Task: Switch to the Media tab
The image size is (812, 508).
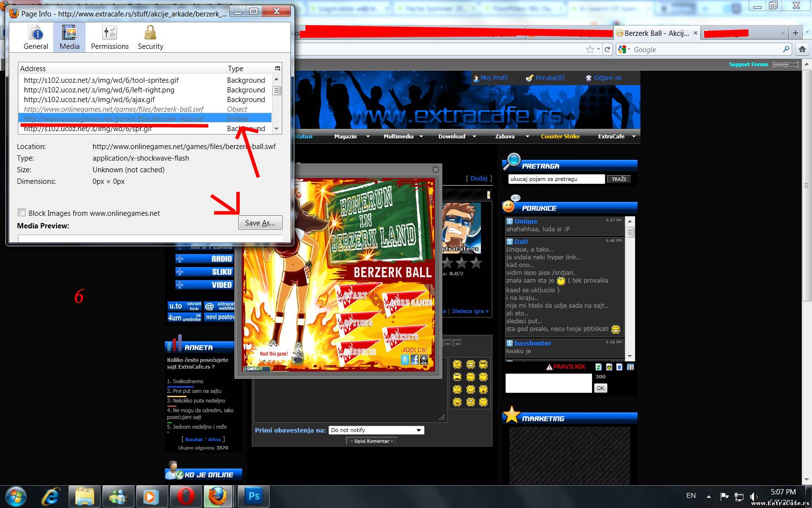Action: click(x=70, y=37)
